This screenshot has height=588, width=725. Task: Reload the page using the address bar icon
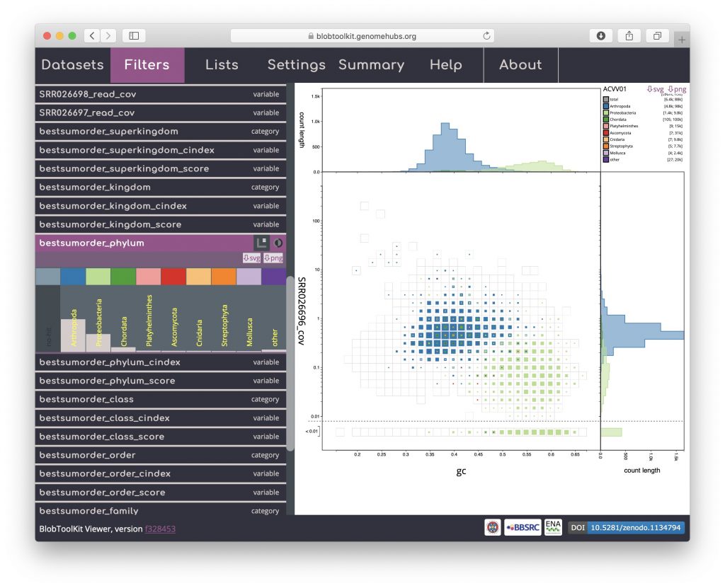pos(486,35)
